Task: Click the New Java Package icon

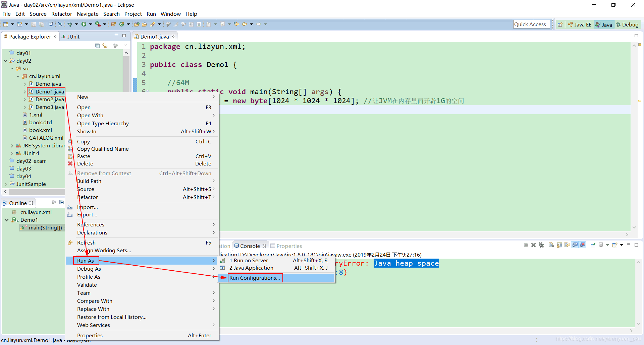Action: click(x=113, y=24)
